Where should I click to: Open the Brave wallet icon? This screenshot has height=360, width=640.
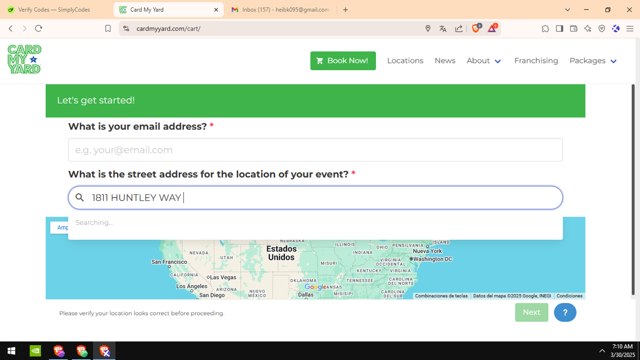(573, 29)
